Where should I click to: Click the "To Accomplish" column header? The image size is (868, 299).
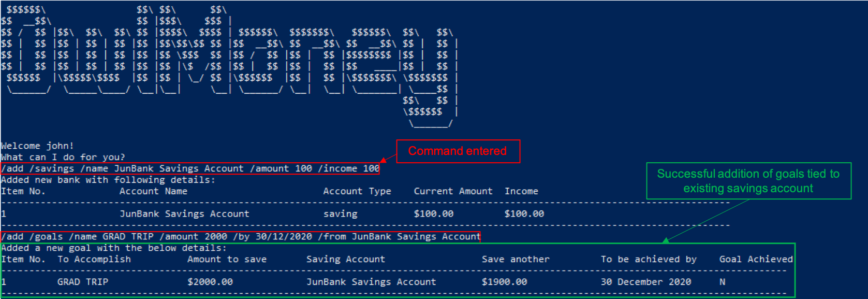click(x=94, y=259)
